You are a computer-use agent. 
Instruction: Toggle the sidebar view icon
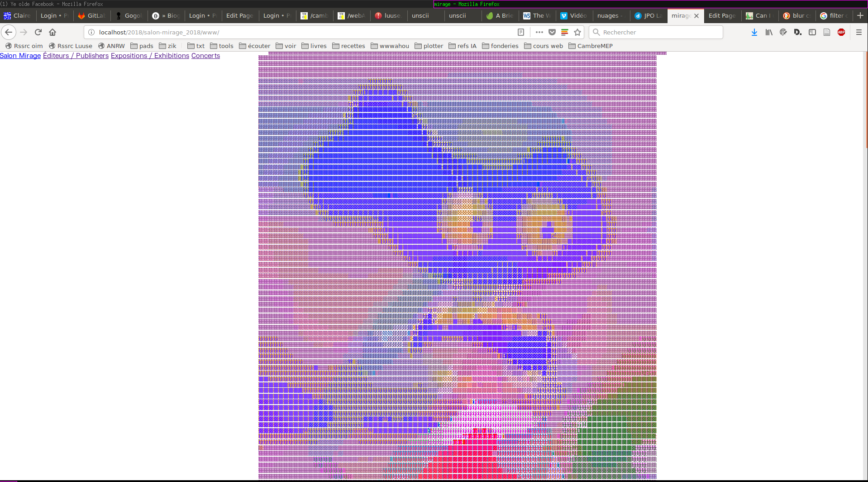point(812,32)
